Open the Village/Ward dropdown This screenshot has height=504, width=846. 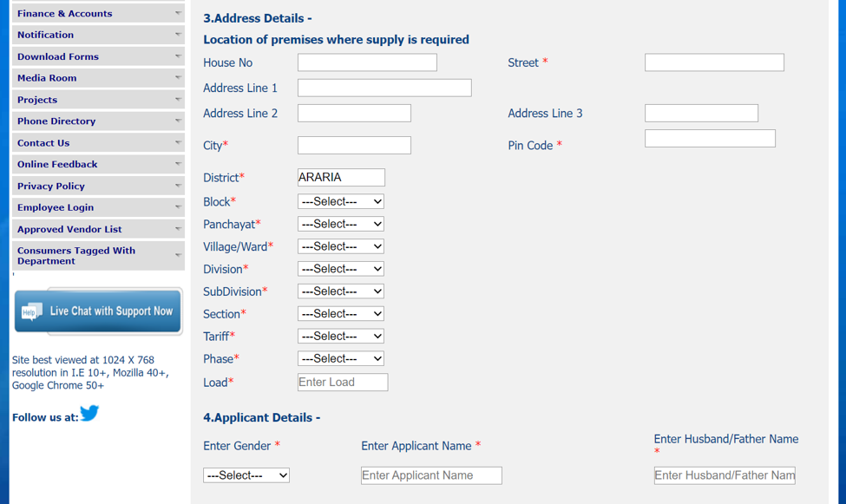pos(340,245)
